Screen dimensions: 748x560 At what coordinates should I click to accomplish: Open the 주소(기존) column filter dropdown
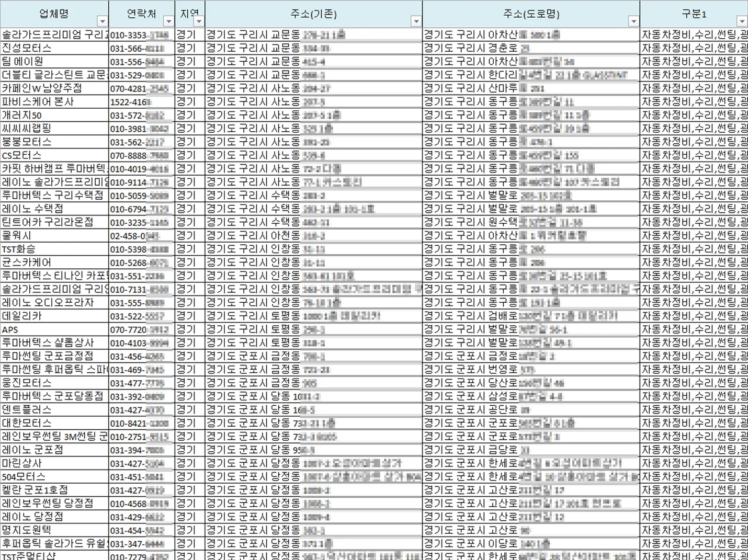click(x=416, y=21)
